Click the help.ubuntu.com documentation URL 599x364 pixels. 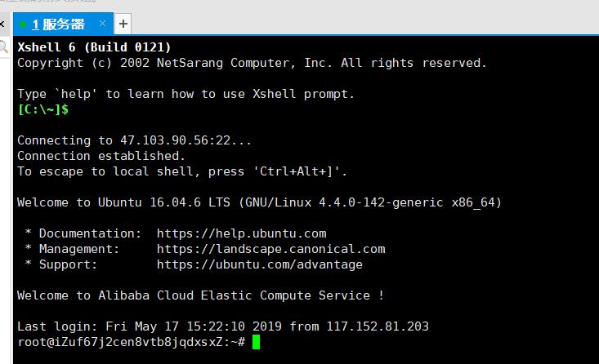point(241,233)
